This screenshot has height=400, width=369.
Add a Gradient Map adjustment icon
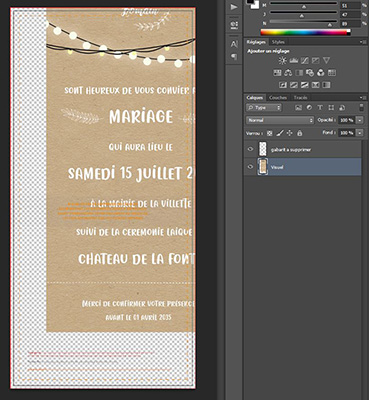pos(326,85)
